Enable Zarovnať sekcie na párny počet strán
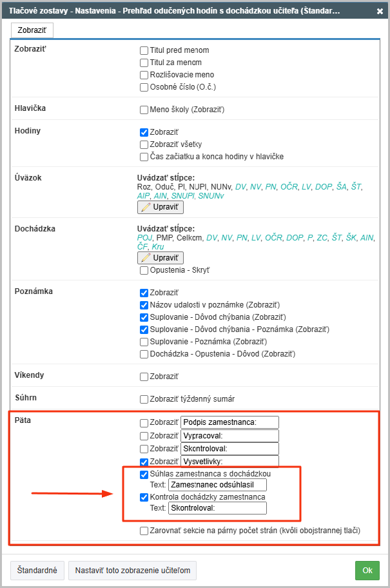This screenshot has width=390, height=588. [144, 531]
